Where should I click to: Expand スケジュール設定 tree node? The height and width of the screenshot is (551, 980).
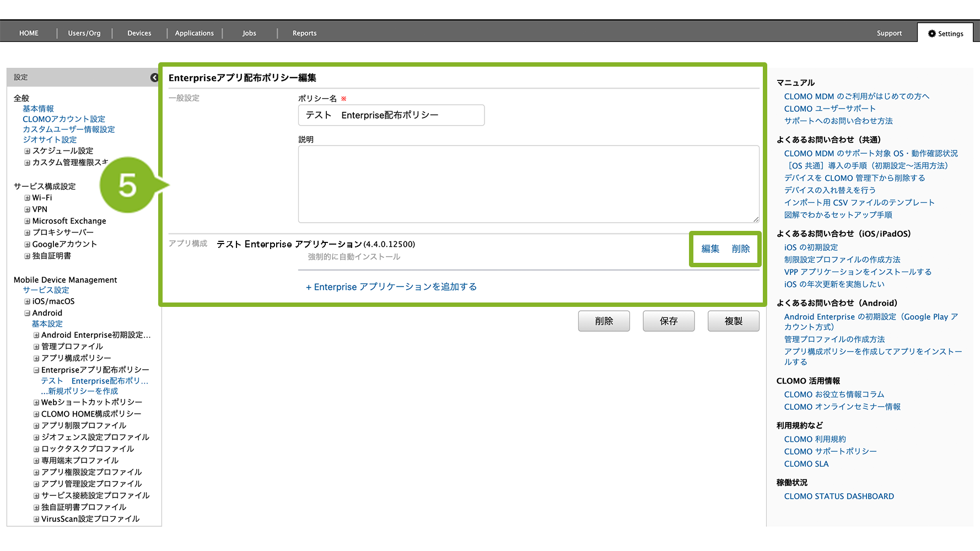point(27,151)
